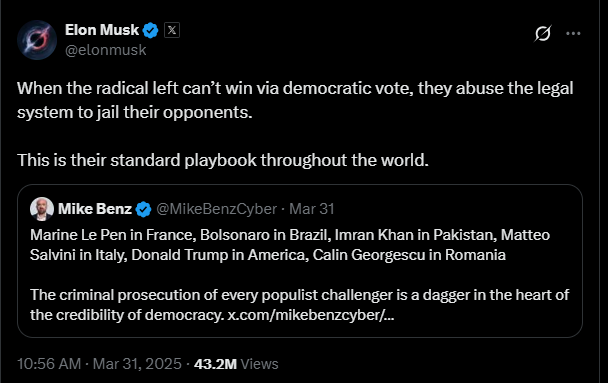This screenshot has width=608, height=383.
Task: Open the @elonmusk handle
Action: [x=105, y=50]
